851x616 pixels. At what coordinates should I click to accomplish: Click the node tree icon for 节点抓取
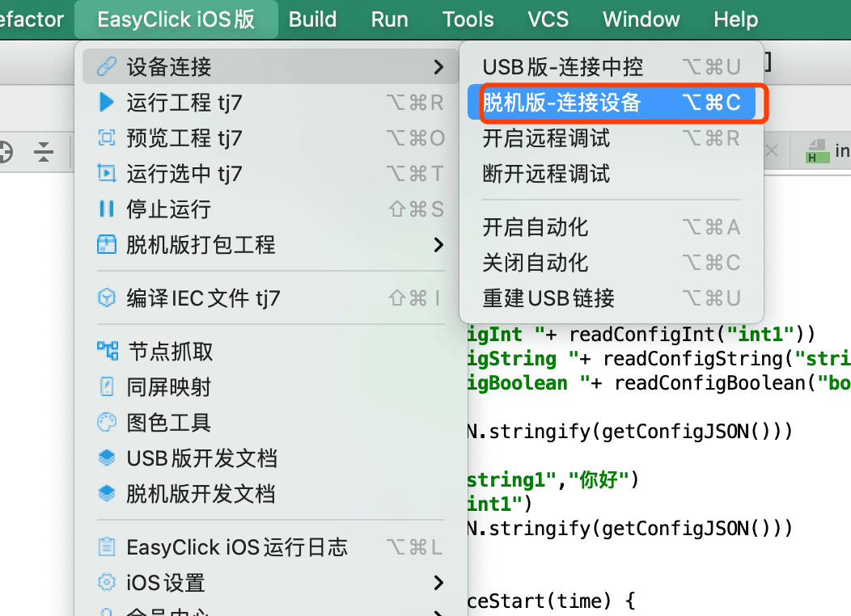[x=108, y=351]
